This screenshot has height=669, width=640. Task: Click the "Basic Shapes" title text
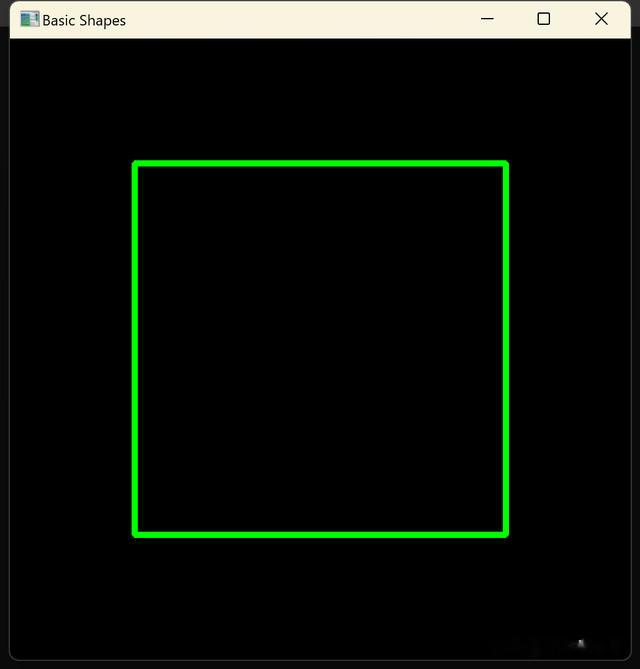click(x=84, y=20)
